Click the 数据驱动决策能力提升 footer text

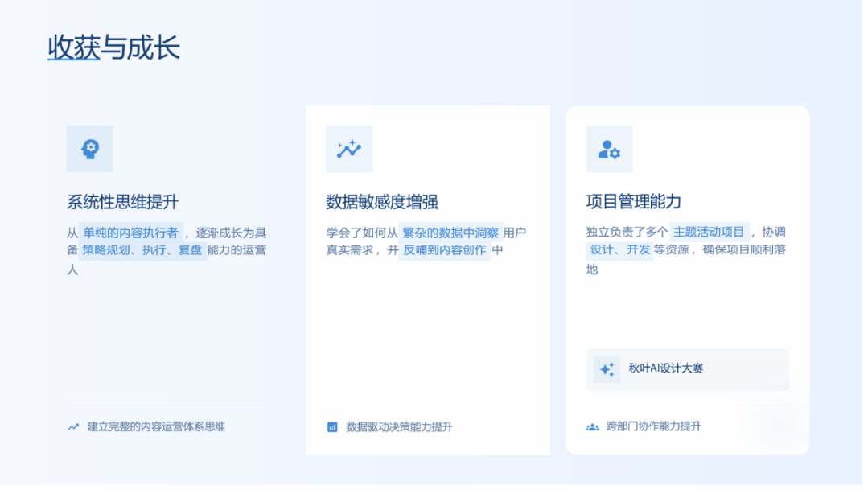coord(399,427)
